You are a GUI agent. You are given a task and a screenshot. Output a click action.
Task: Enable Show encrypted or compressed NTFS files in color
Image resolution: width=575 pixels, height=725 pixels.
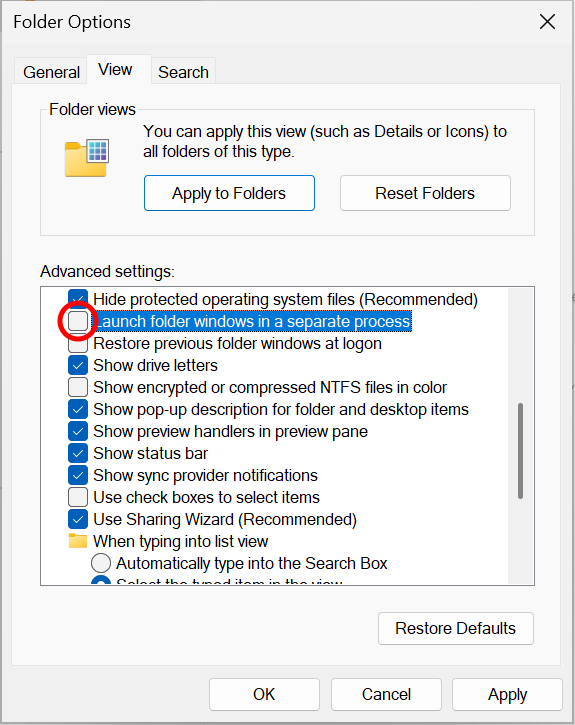(78, 387)
